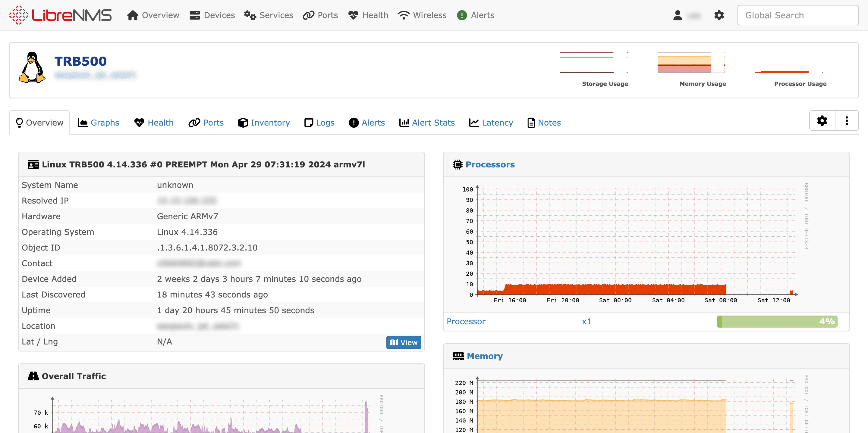Click the Operating System value Linux 4.14.336

point(187,232)
